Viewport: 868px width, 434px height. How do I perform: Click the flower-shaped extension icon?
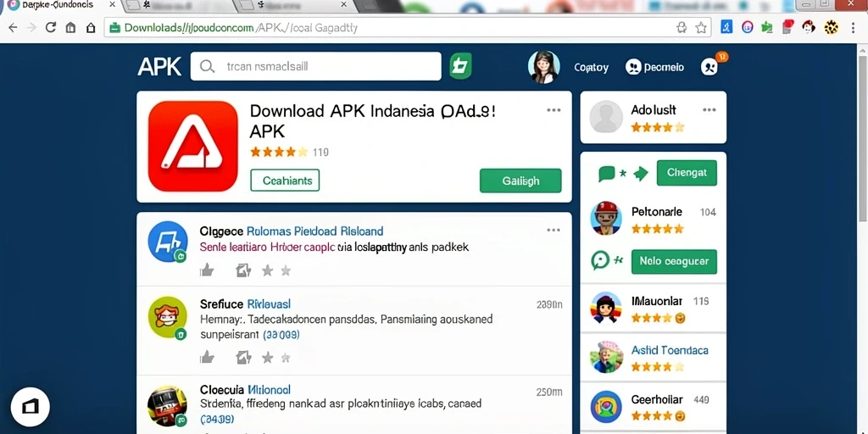click(831, 27)
